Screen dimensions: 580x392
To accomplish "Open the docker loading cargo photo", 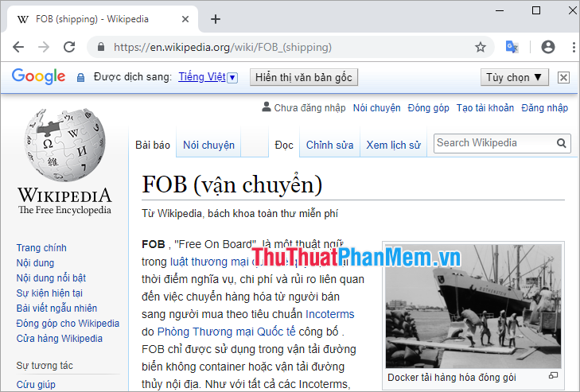I will [473, 306].
